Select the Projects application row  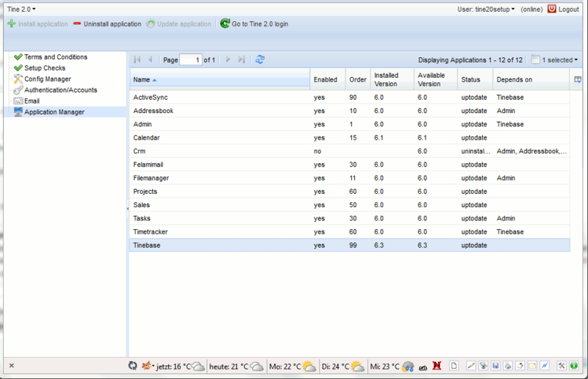(x=350, y=192)
